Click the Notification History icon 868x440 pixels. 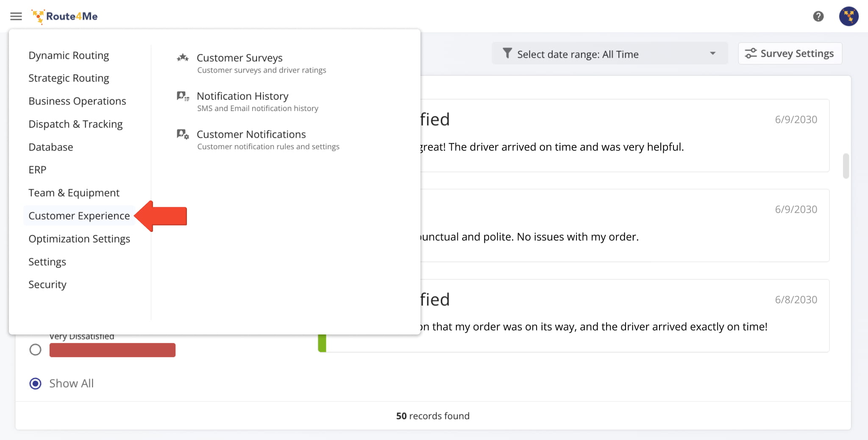[183, 96]
